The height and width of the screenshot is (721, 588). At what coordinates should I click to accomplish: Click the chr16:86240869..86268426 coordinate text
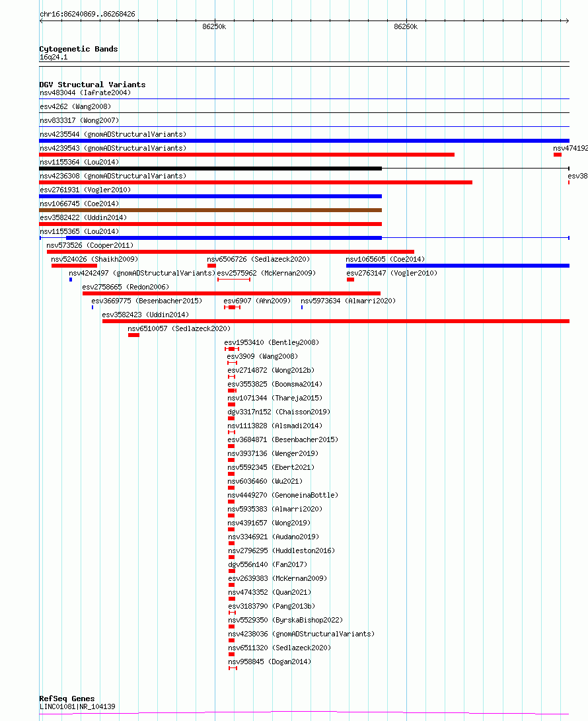point(87,15)
